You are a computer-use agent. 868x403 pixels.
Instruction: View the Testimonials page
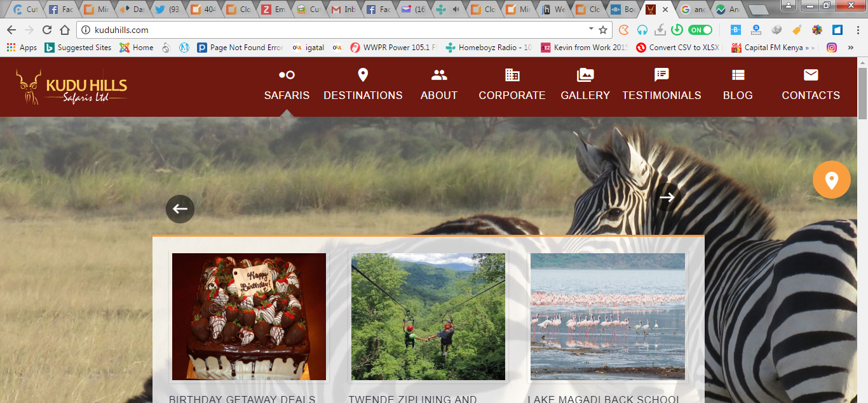tap(661, 86)
